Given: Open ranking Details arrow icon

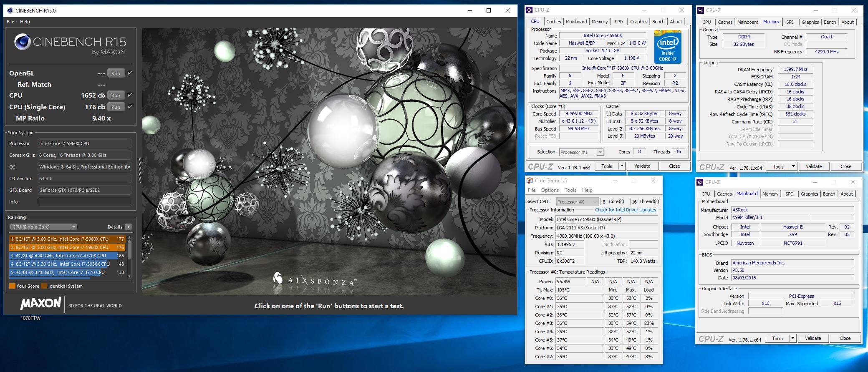Looking at the screenshot, I should 129,227.
